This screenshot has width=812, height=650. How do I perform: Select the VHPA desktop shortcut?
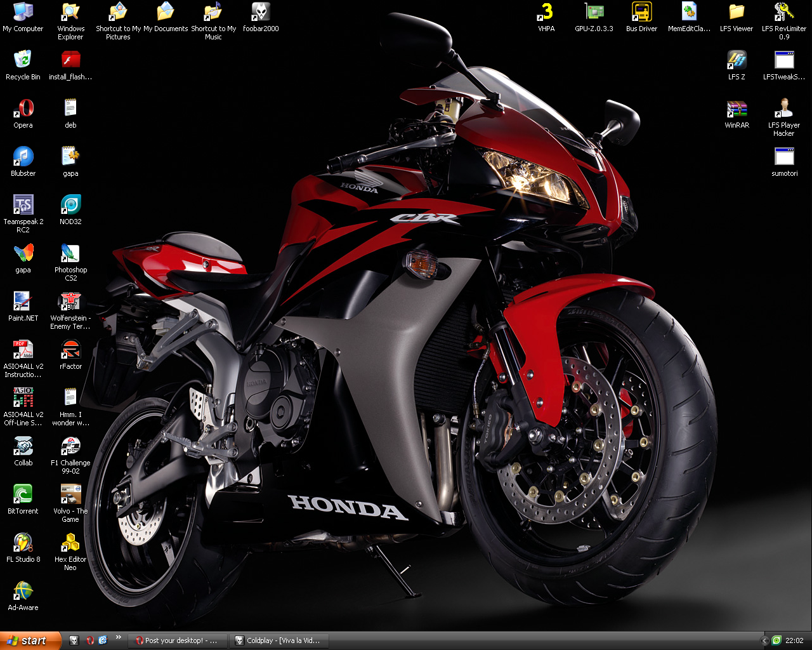[546, 18]
